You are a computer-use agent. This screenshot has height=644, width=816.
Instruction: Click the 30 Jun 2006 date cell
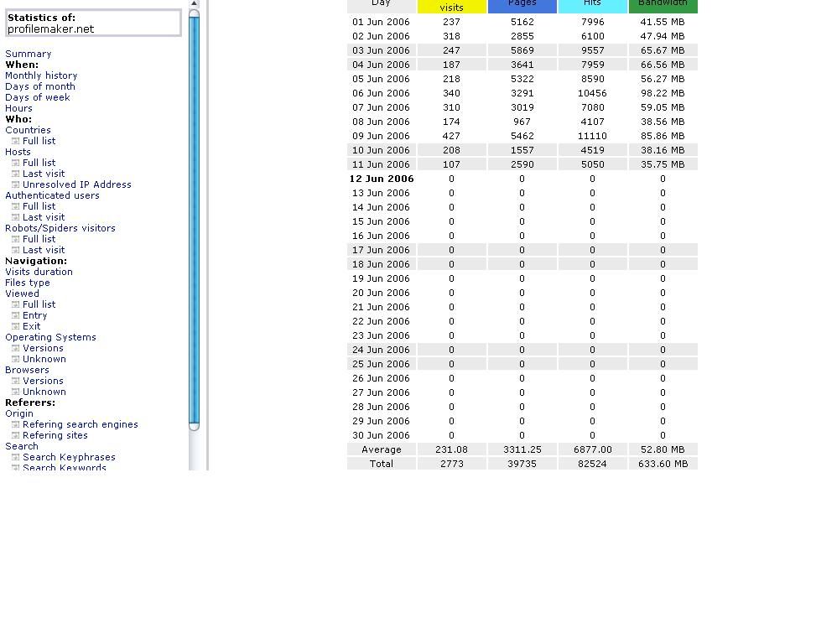pyautogui.click(x=381, y=435)
